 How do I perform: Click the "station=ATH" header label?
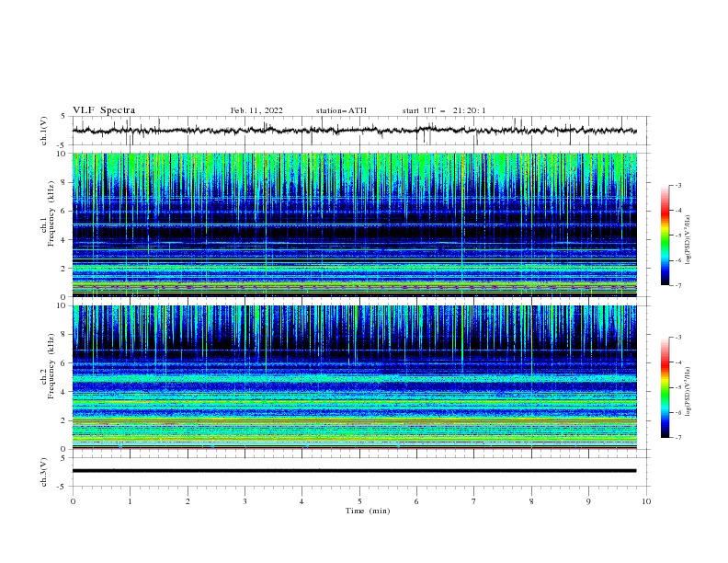[341, 110]
